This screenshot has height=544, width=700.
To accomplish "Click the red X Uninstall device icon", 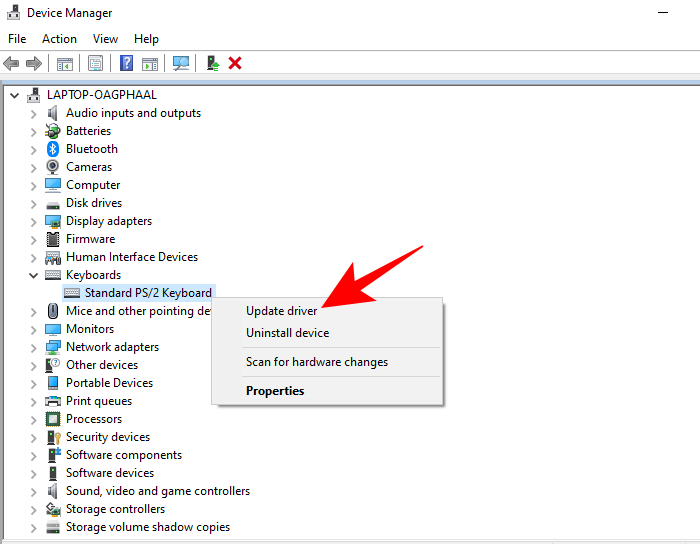I will [235, 63].
